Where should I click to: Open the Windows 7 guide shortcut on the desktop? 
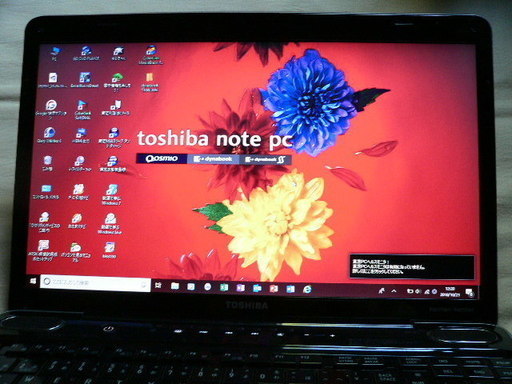pos(111,194)
